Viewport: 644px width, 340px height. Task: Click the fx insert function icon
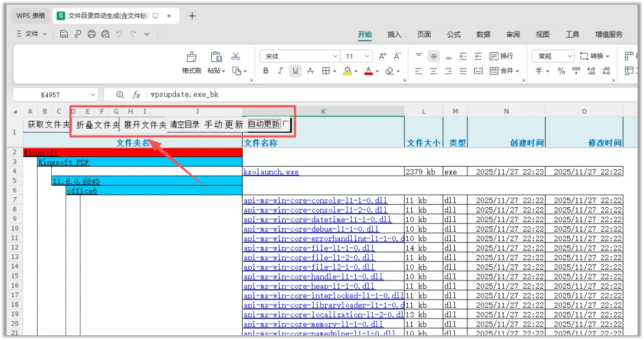tap(137, 95)
